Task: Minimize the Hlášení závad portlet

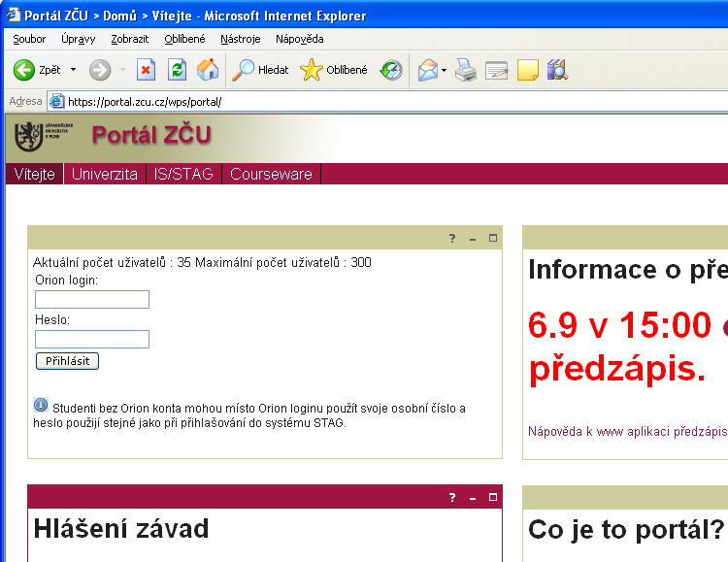Action: [x=473, y=498]
